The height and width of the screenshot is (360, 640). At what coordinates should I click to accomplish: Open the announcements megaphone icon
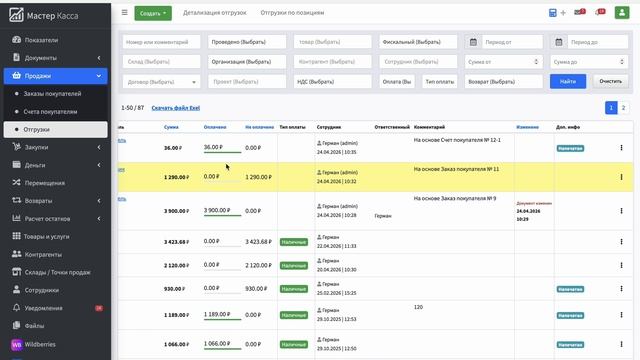tap(600, 12)
